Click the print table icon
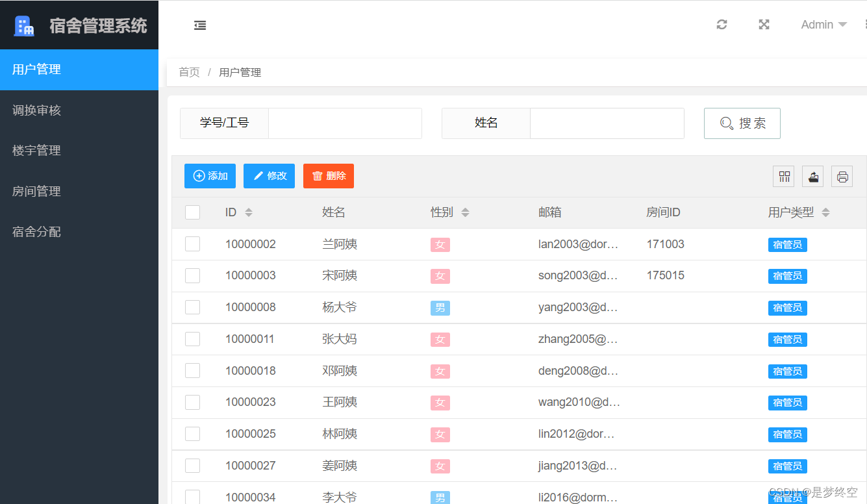The height and width of the screenshot is (504, 867). 842,177
